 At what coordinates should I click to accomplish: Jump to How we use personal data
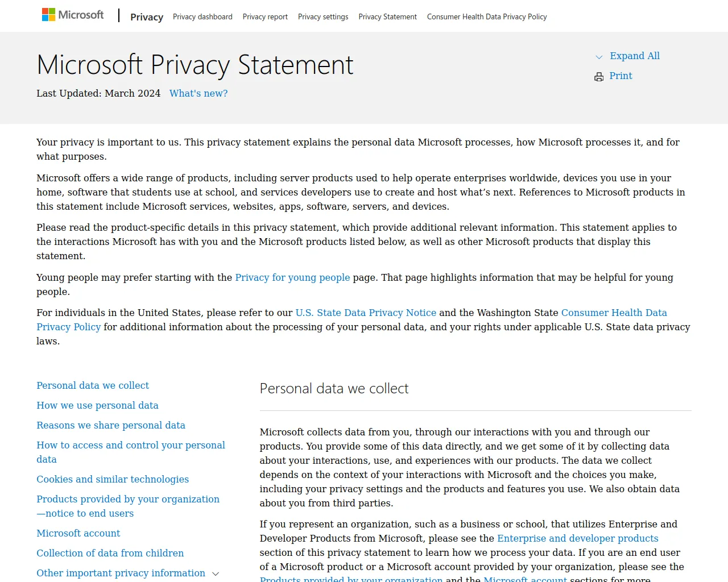tap(97, 405)
